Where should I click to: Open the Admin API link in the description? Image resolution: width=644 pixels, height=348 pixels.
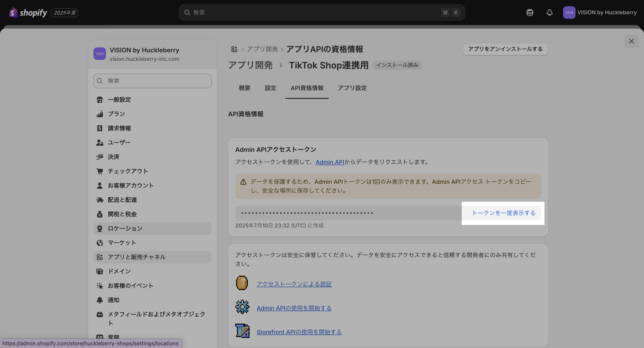pyautogui.click(x=330, y=162)
